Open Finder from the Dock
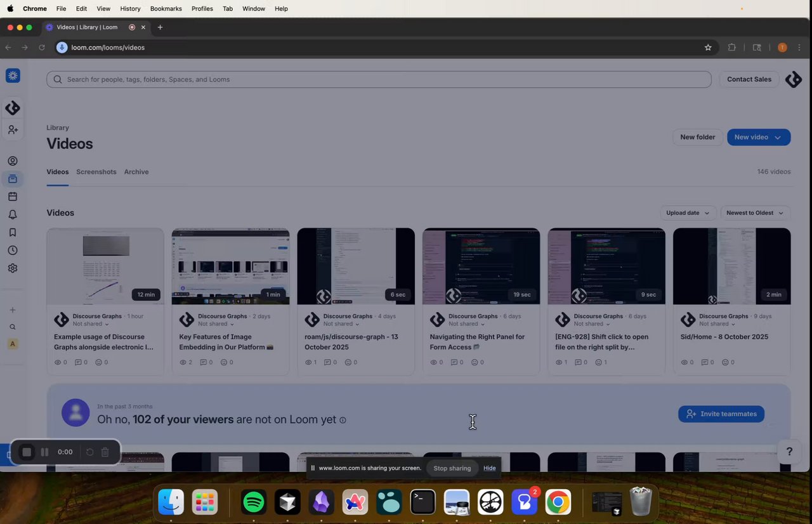This screenshot has width=812, height=524. click(171, 503)
